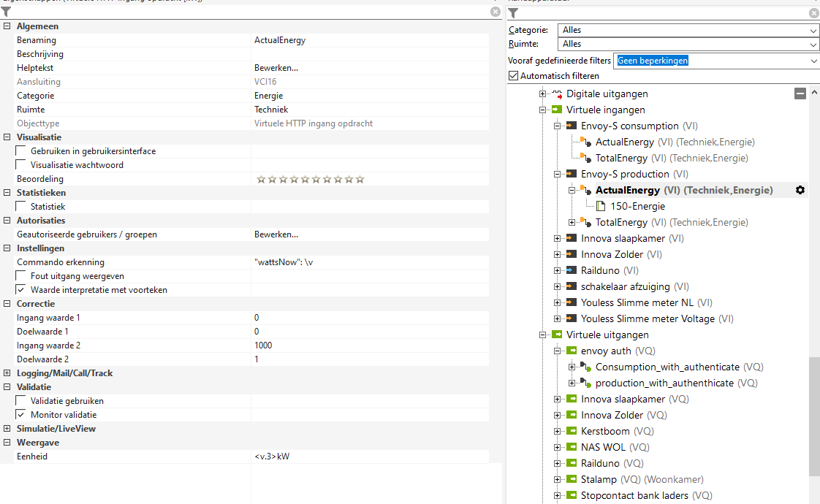
Task: Edit the Commando erkenning value field
Action: pos(371,262)
